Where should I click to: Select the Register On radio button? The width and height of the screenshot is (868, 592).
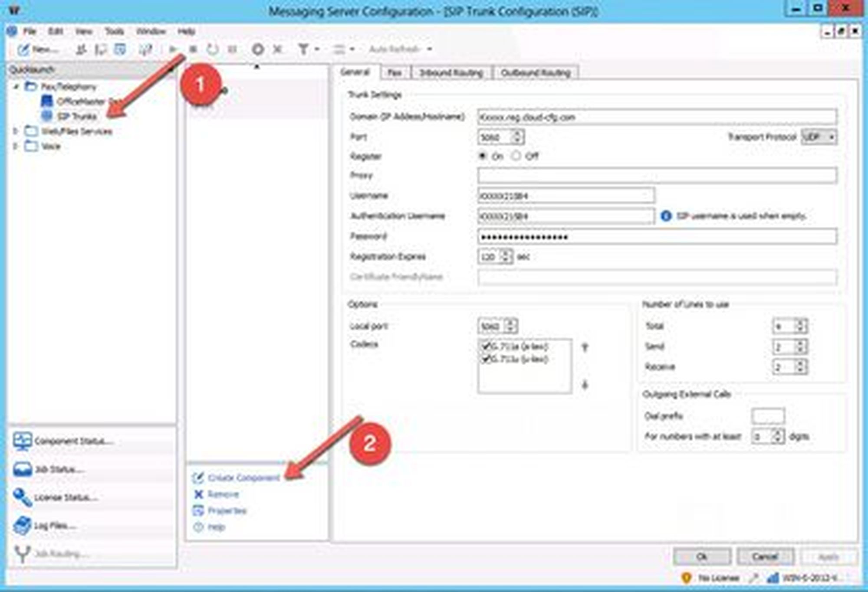point(483,156)
